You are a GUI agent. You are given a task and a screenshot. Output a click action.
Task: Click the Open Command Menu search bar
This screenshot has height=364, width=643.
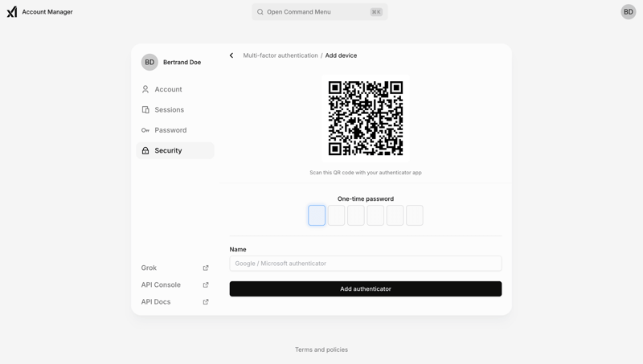319,12
